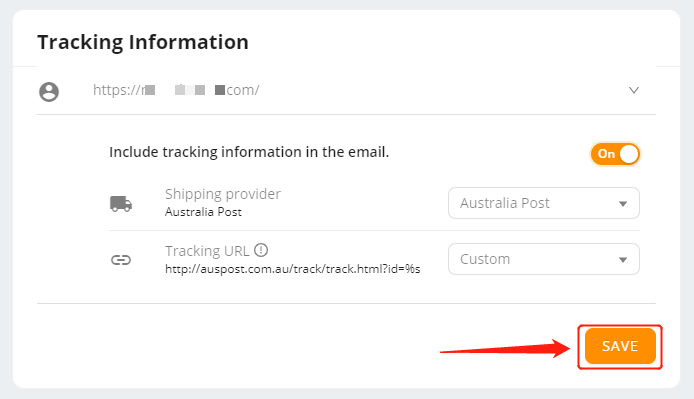Click the account profile icon
Image resolution: width=694 pixels, height=399 pixels.
[x=49, y=92]
